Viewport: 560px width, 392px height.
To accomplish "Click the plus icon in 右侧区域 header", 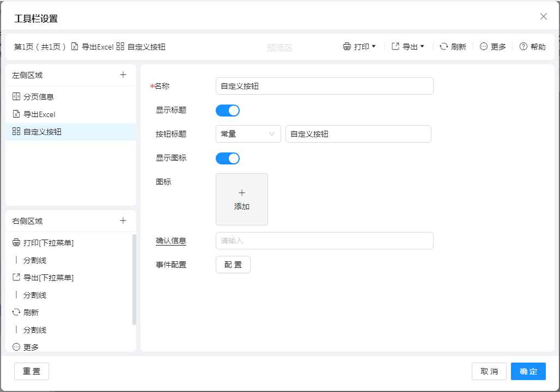I will [x=123, y=220].
